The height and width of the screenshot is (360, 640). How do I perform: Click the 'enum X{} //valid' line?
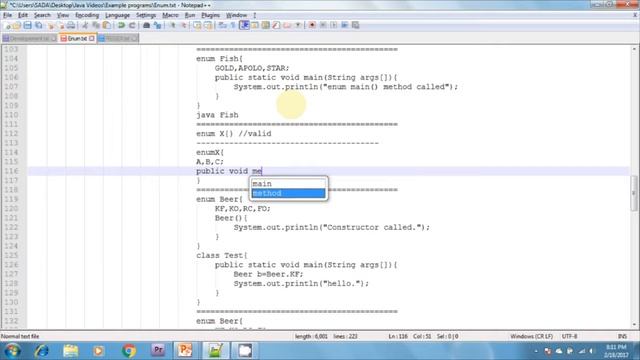233,134
